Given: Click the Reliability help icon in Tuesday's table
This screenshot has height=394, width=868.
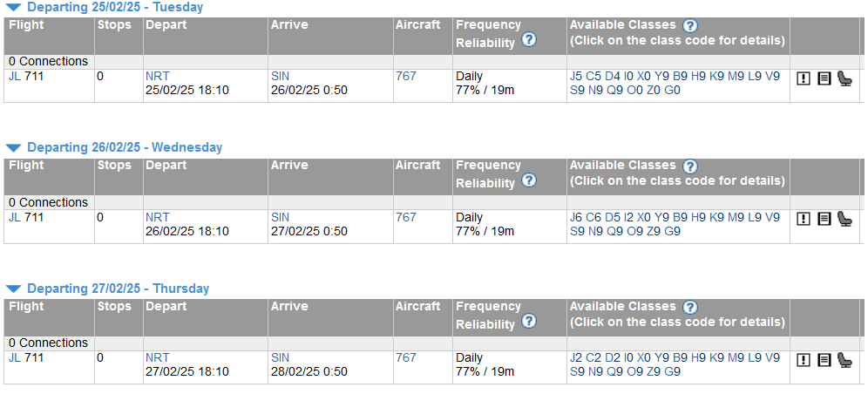Looking at the screenshot, I should coord(528,39).
